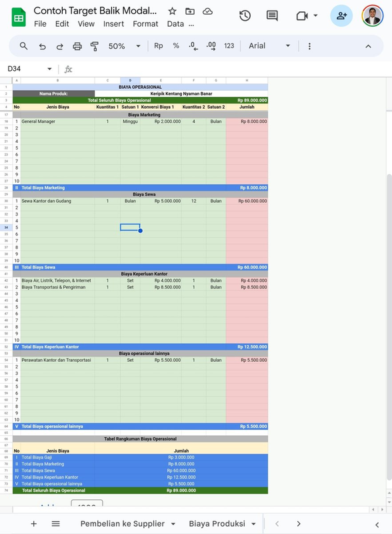This screenshot has width=392, height=534.
Task: Collapse the menus with up chevron
Action: click(x=368, y=46)
